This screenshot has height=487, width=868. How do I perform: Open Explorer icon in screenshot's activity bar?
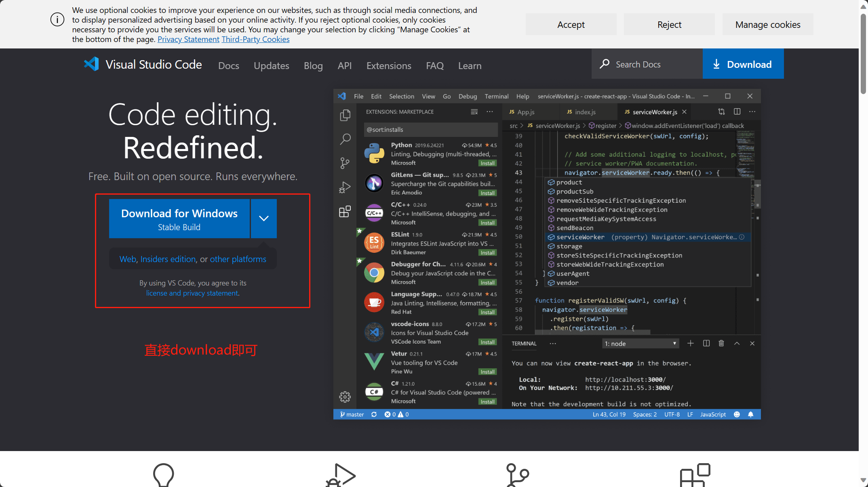tap(345, 115)
